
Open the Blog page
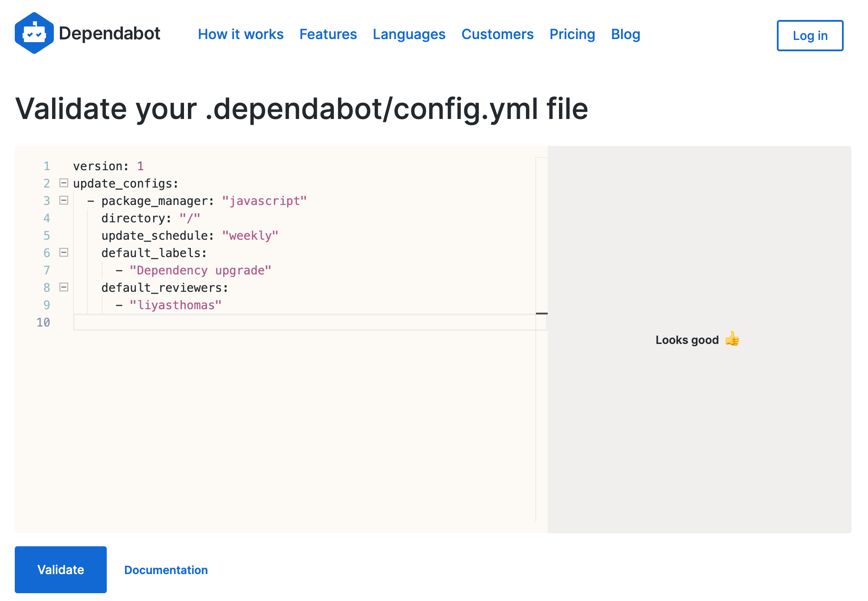pos(625,34)
